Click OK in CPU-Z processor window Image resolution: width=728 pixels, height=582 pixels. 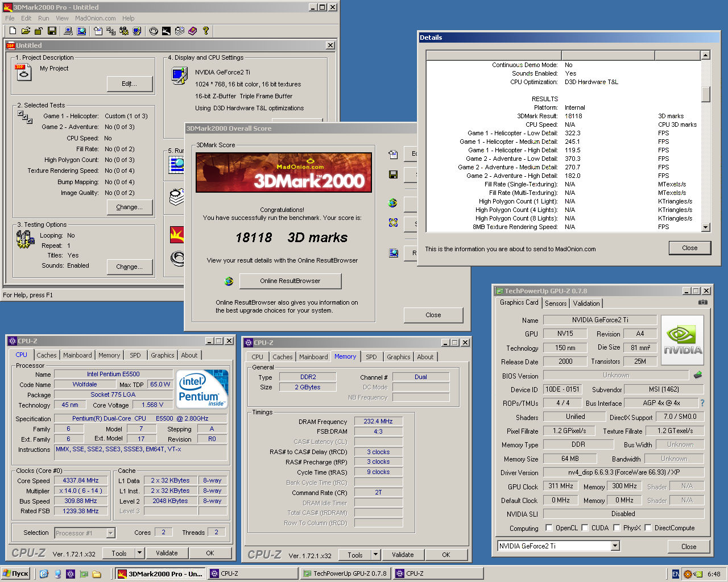(x=210, y=553)
